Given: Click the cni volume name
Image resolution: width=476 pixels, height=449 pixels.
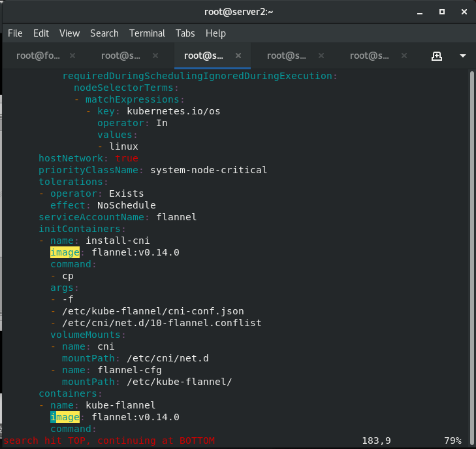Looking at the screenshot, I should (106, 346).
